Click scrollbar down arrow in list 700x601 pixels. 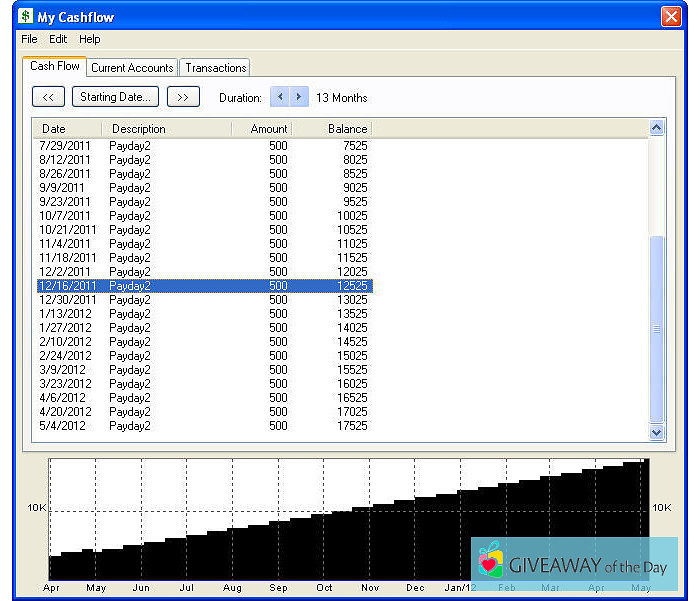pyautogui.click(x=657, y=432)
